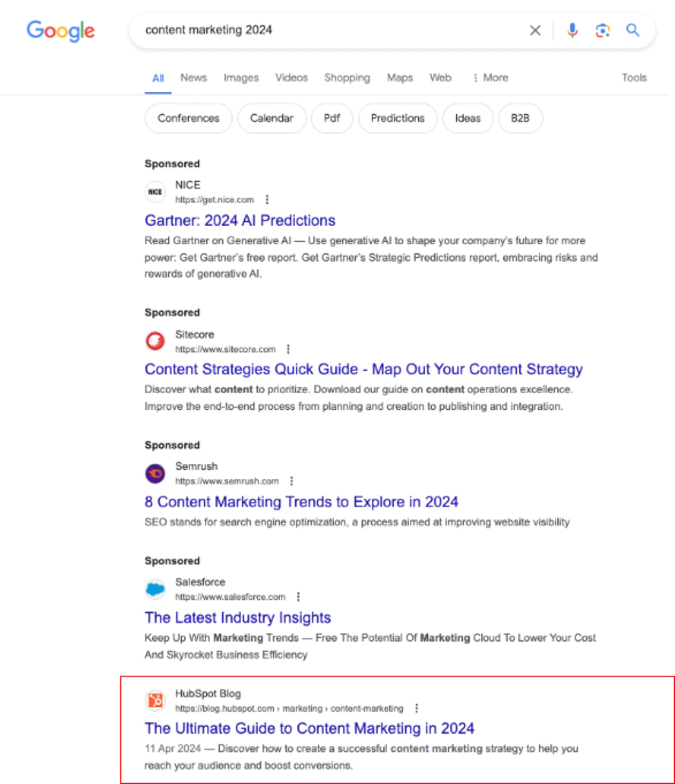Click the https://www.salesforce.com URL
This screenshot has width=675, height=784.
point(231,597)
